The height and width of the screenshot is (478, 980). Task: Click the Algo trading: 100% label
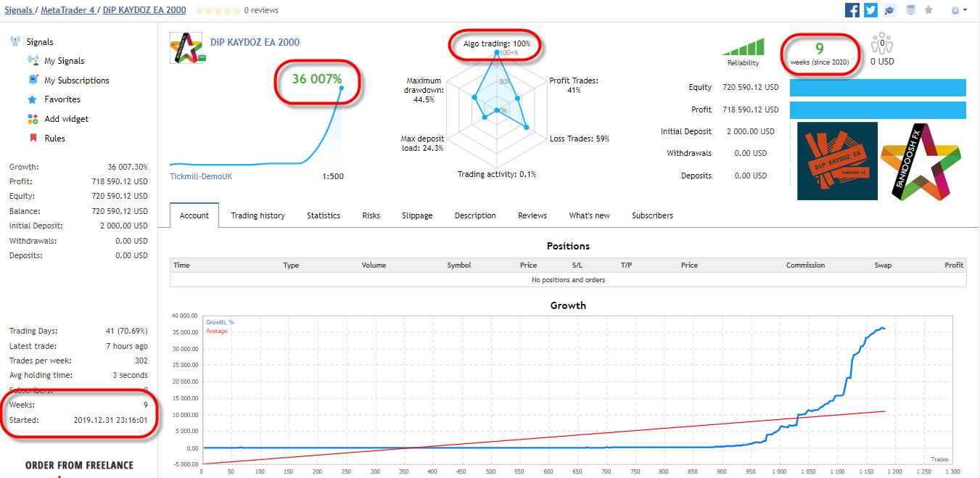497,44
